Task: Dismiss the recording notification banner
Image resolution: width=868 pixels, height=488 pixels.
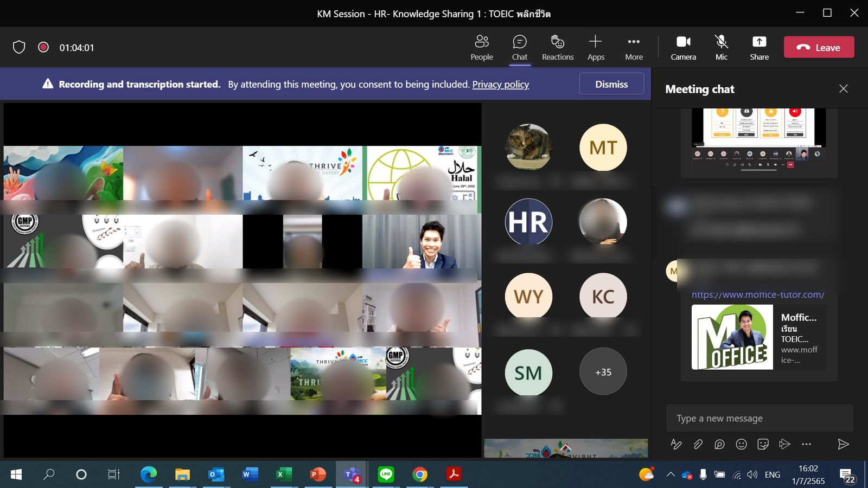Action: (x=611, y=84)
